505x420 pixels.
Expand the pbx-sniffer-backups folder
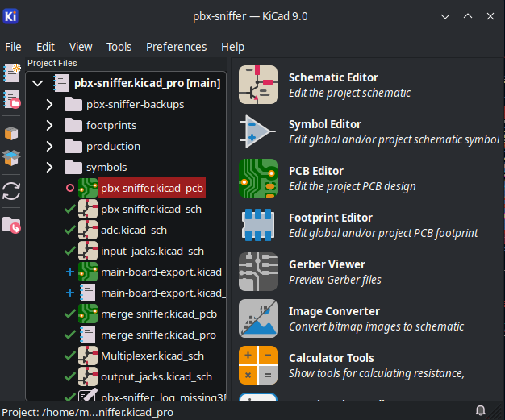tap(49, 104)
